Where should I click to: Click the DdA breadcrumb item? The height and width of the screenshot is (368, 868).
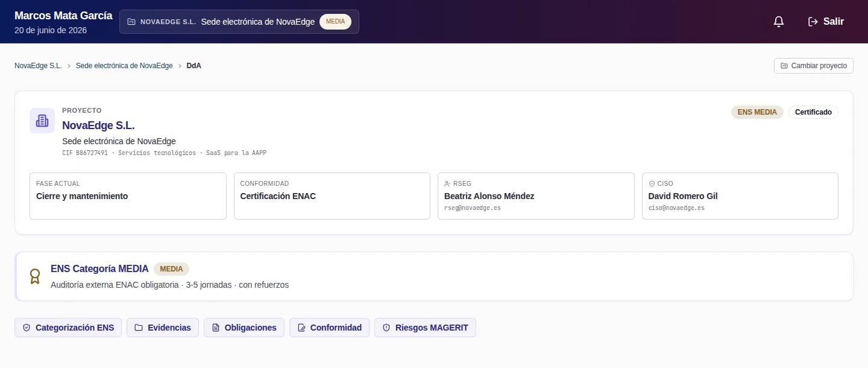pyautogui.click(x=194, y=66)
